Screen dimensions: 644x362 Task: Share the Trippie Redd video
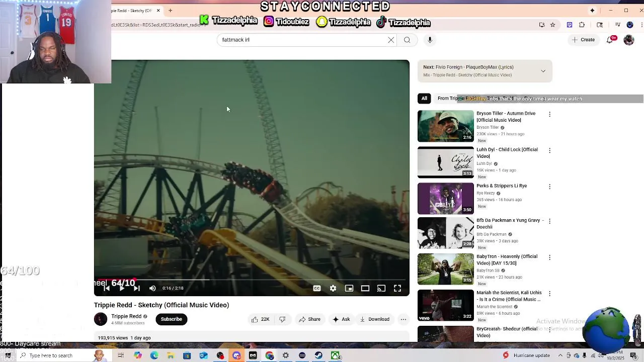click(x=309, y=319)
